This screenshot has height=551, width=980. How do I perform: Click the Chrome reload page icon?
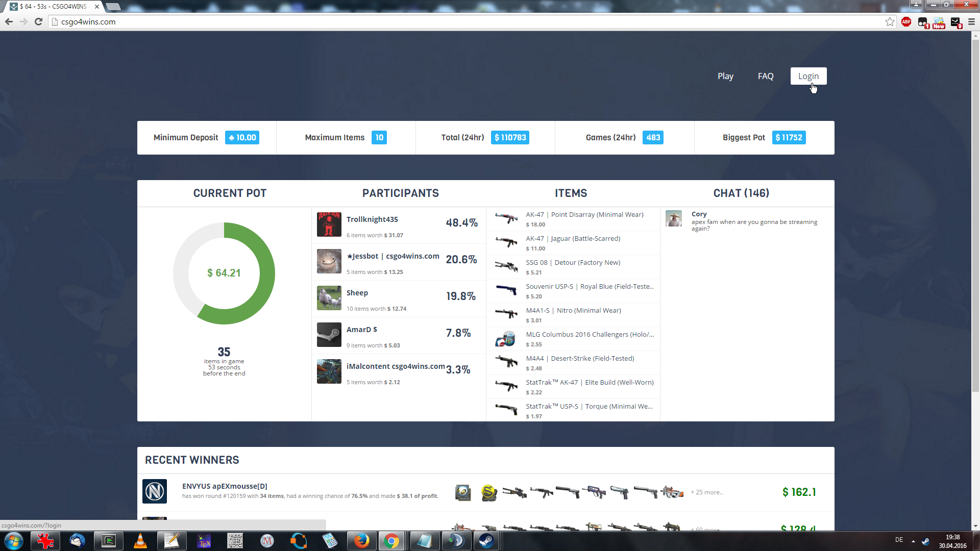(x=38, y=21)
